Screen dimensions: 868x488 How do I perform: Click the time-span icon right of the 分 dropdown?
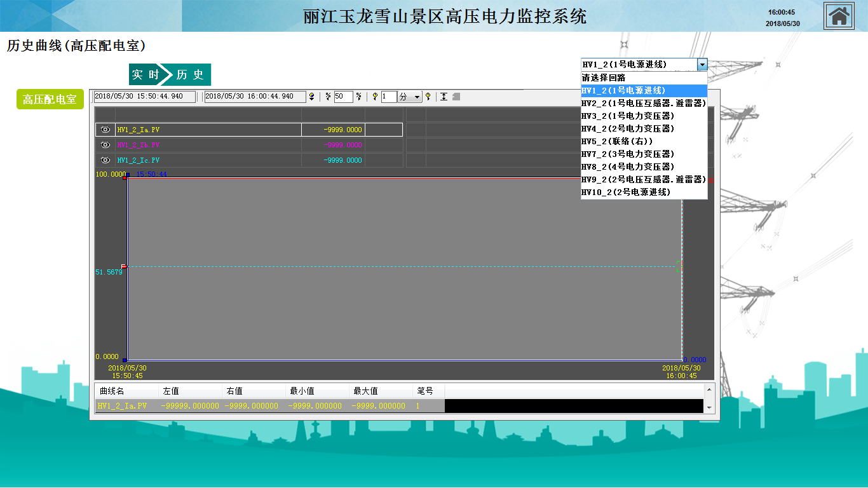coord(428,97)
